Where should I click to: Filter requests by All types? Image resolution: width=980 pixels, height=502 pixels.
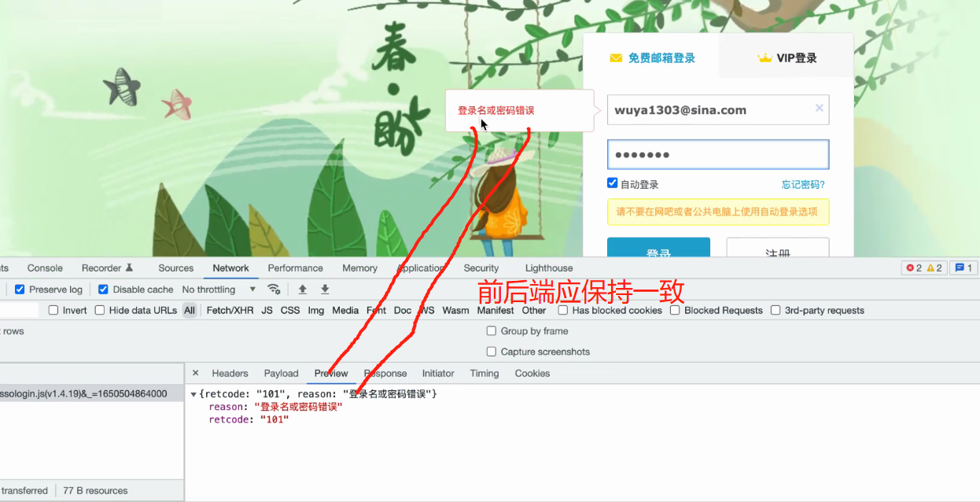(190, 310)
